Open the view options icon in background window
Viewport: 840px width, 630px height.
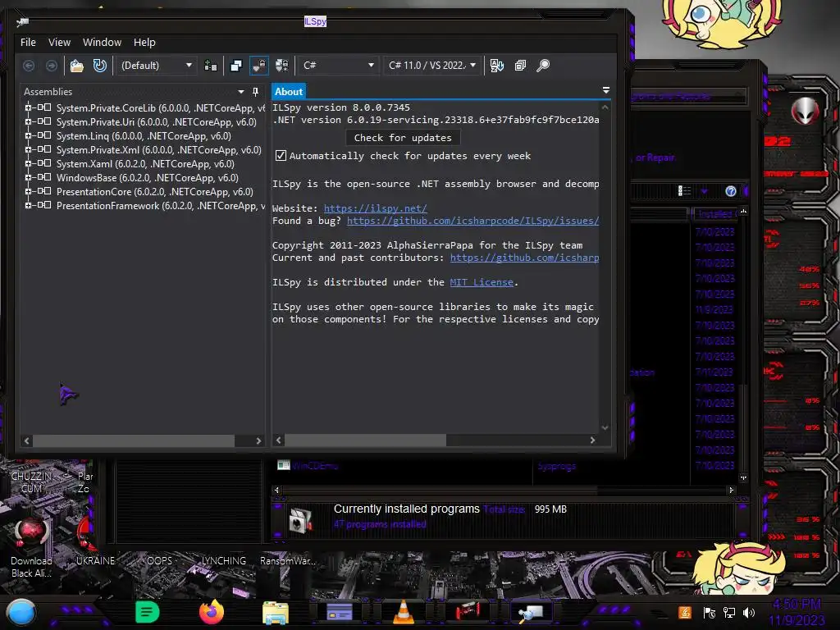click(684, 191)
